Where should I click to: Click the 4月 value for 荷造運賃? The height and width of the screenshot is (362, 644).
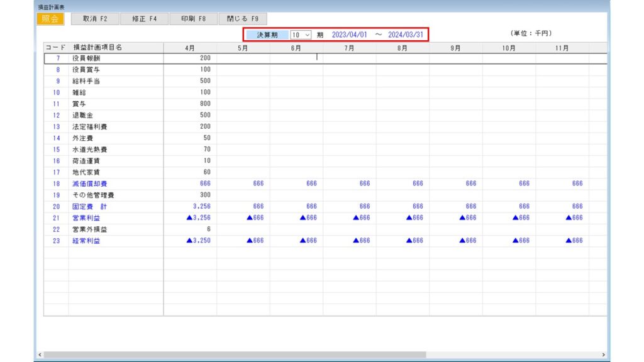207,161
